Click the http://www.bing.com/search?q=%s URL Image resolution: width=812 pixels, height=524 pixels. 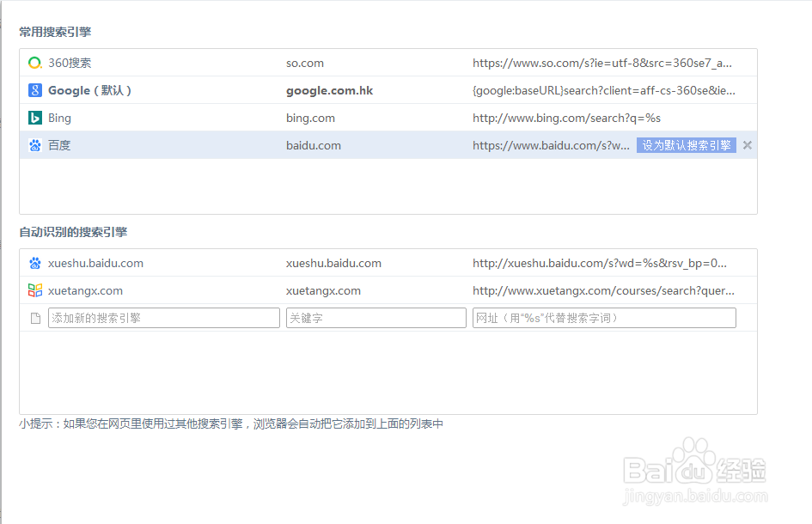coord(566,118)
